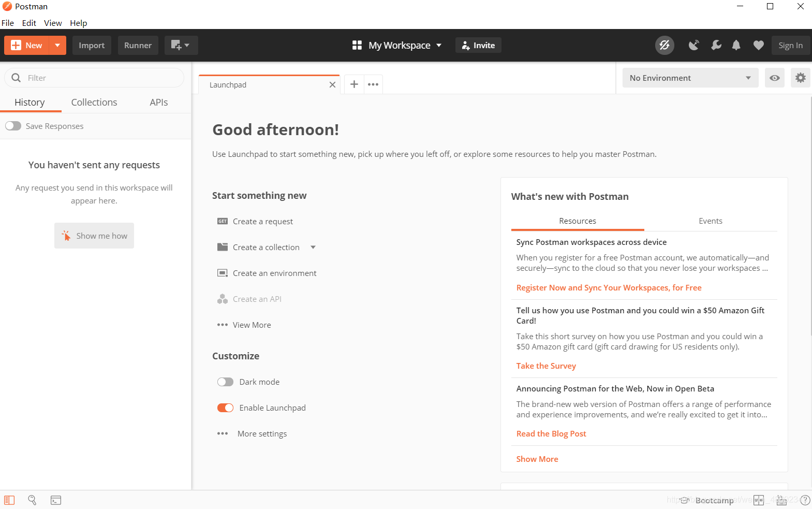Image resolution: width=812 pixels, height=509 pixels.
Task: Click the folder icon for Create a collection
Action: (x=223, y=247)
